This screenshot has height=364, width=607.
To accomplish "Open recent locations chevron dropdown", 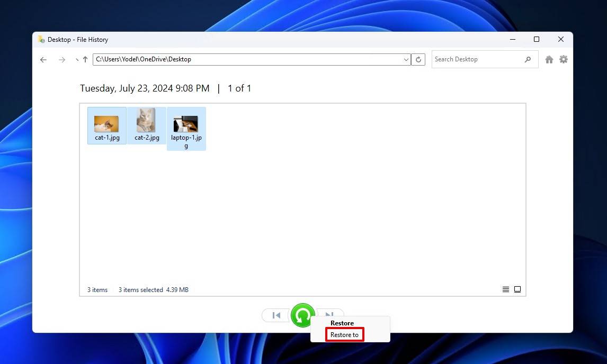I will [77, 60].
